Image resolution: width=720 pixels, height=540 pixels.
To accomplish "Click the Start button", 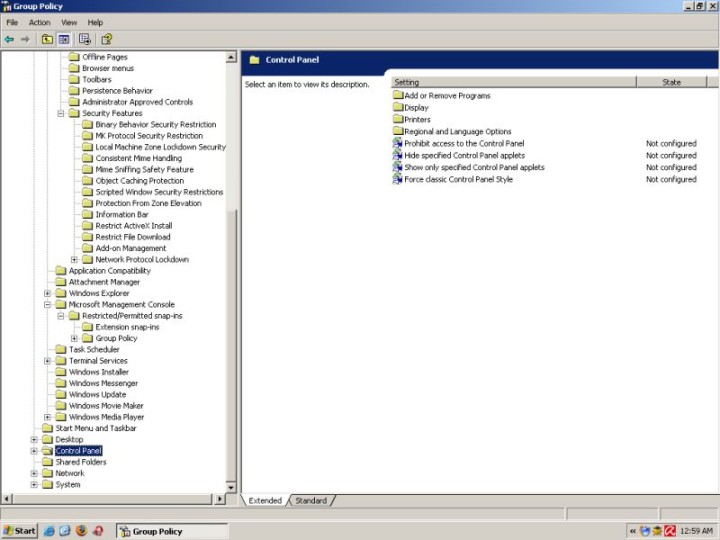I will click(x=20, y=531).
